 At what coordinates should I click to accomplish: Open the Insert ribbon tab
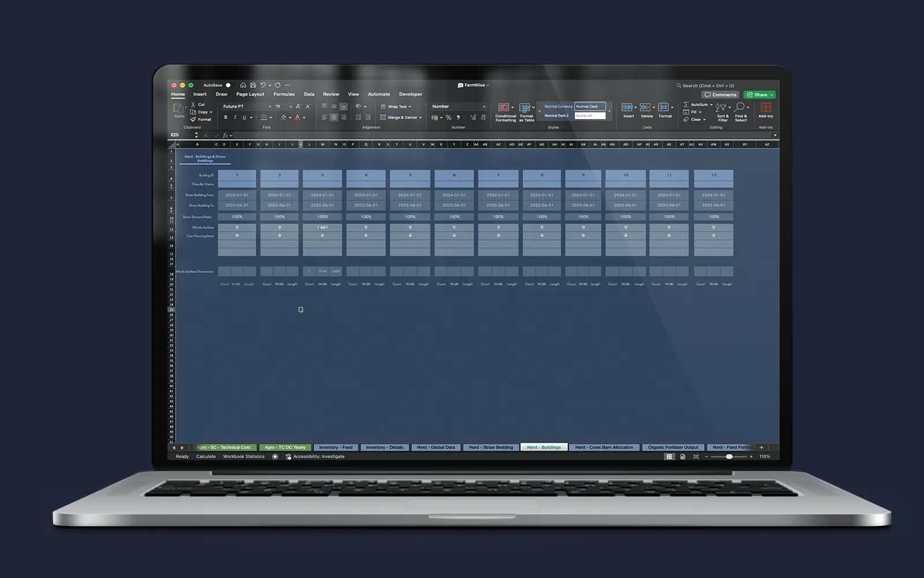(x=200, y=94)
